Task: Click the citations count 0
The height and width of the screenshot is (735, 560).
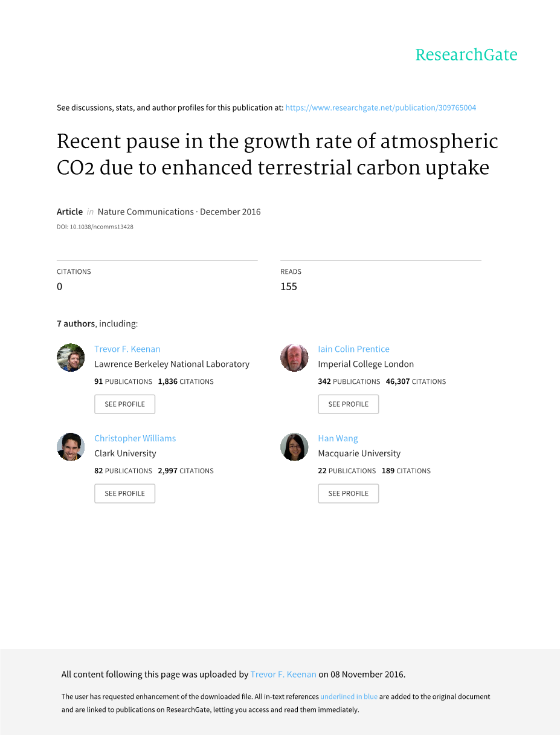Action: point(59,287)
